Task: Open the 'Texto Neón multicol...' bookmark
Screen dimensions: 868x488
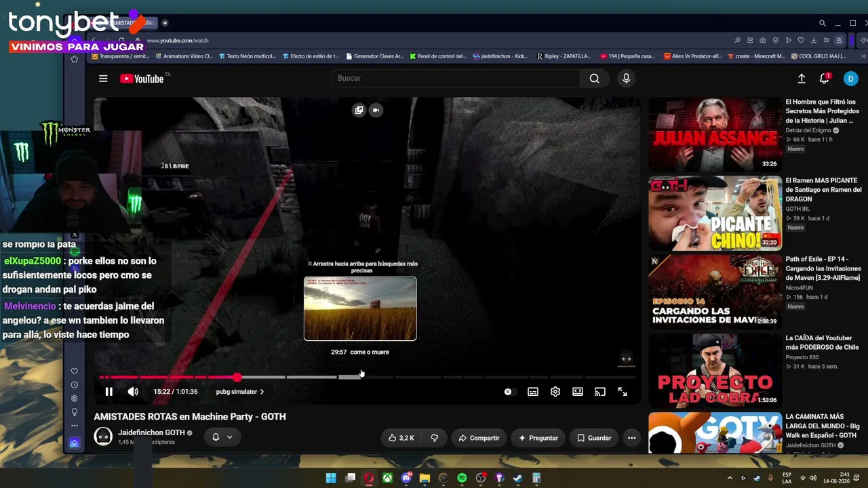Action: coord(247,56)
